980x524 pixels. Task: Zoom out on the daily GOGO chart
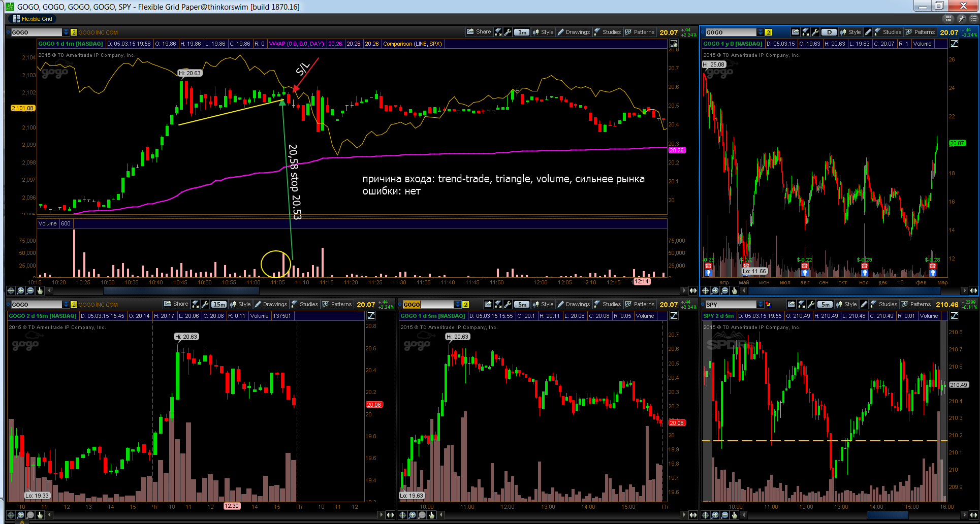coord(724,290)
